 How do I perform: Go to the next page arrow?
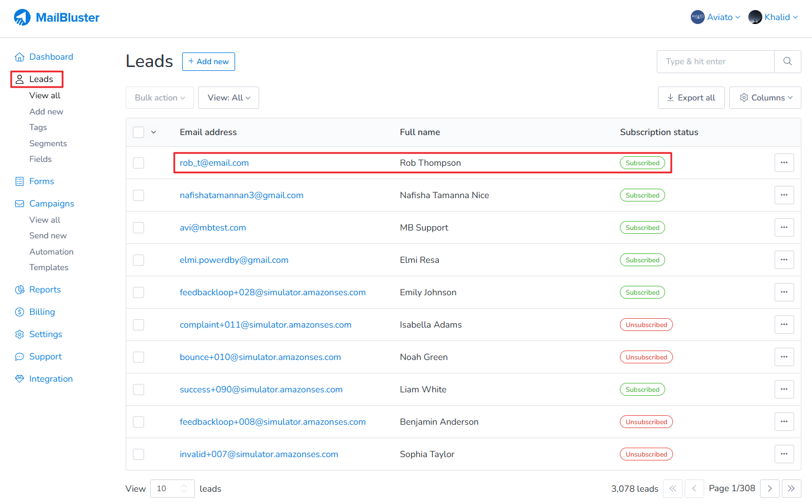(x=770, y=488)
